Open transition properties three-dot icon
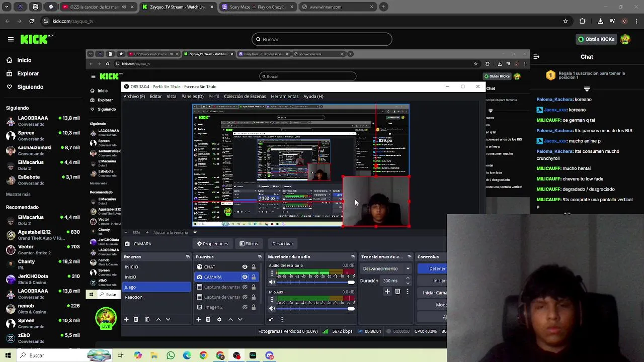The image size is (644, 362). point(408,291)
